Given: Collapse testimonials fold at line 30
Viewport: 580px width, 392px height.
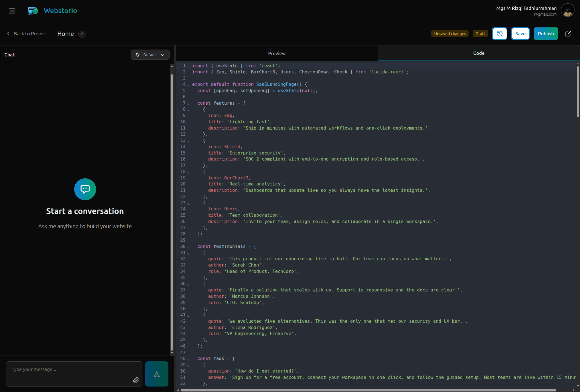Looking at the screenshot, I should (188, 247).
